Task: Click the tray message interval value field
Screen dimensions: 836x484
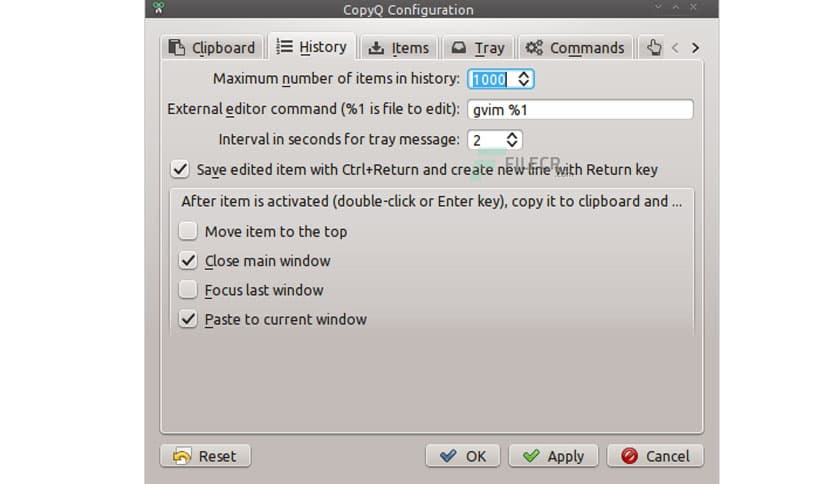Action: coord(486,140)
